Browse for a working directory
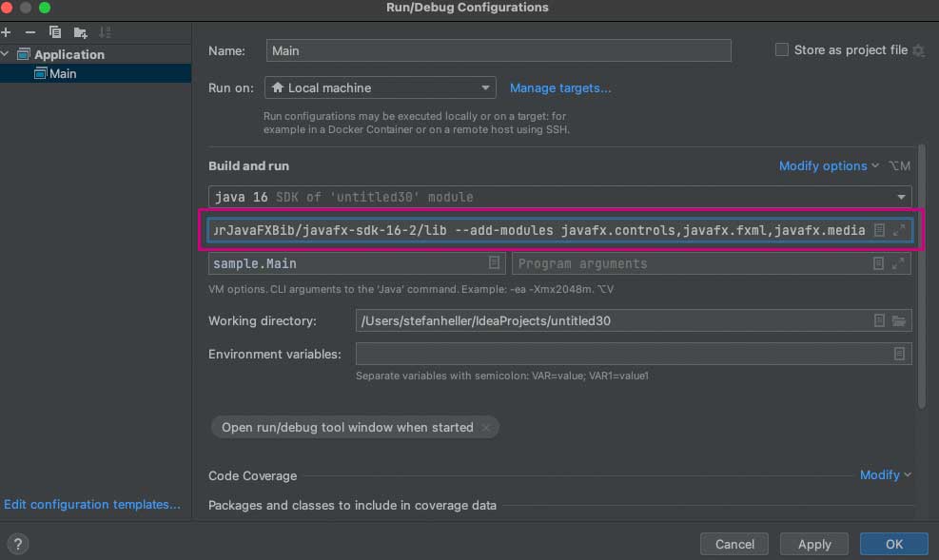 pos(898,320)
